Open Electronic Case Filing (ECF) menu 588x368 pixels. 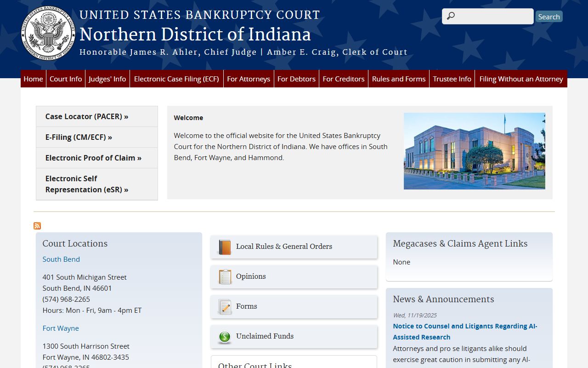click(x=176, y=79)
